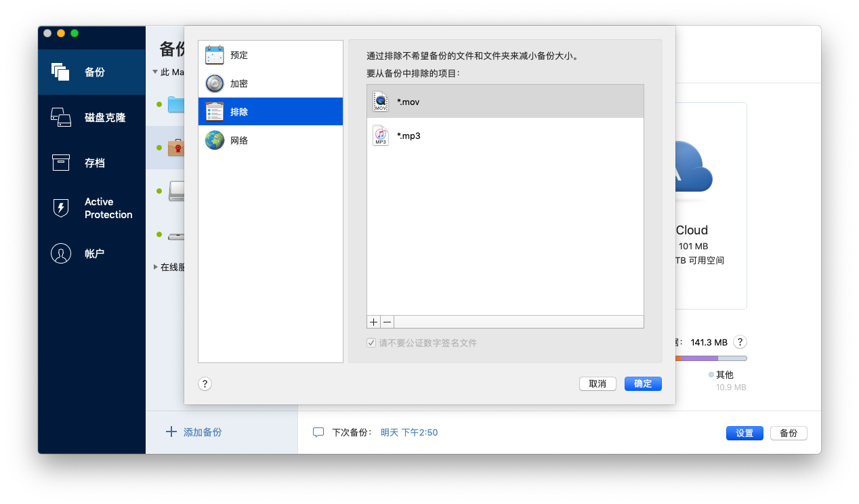Screen dimensions: 859x504
Task: Click 添加备份 to add a backup
Action: [194, 432]
